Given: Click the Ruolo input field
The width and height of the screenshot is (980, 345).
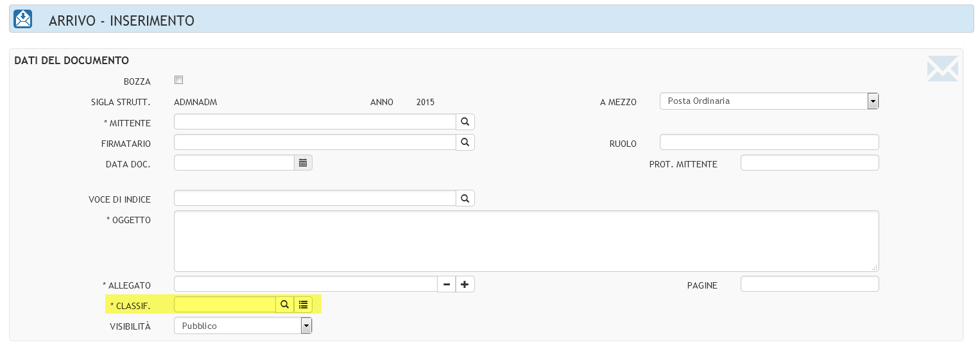Looking at the screenshot, I should 769,142.
